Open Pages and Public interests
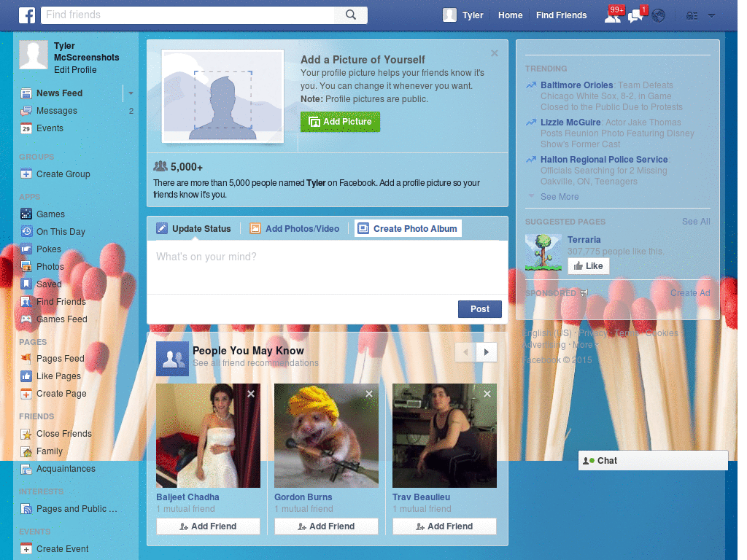This screenshot has height=560, width=747. coord(76,508)
